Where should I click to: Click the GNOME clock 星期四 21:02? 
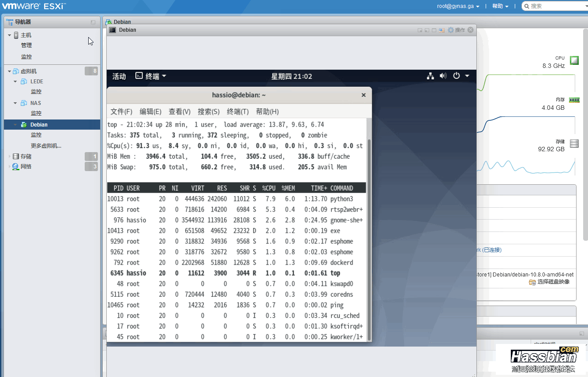(x=292, y=76)
